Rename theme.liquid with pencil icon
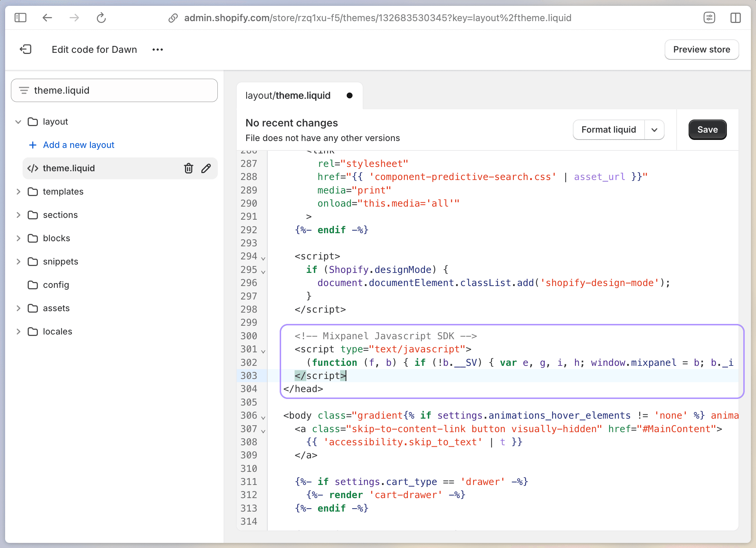This screenshot has height=548, width=756. (x=206, y=168)
